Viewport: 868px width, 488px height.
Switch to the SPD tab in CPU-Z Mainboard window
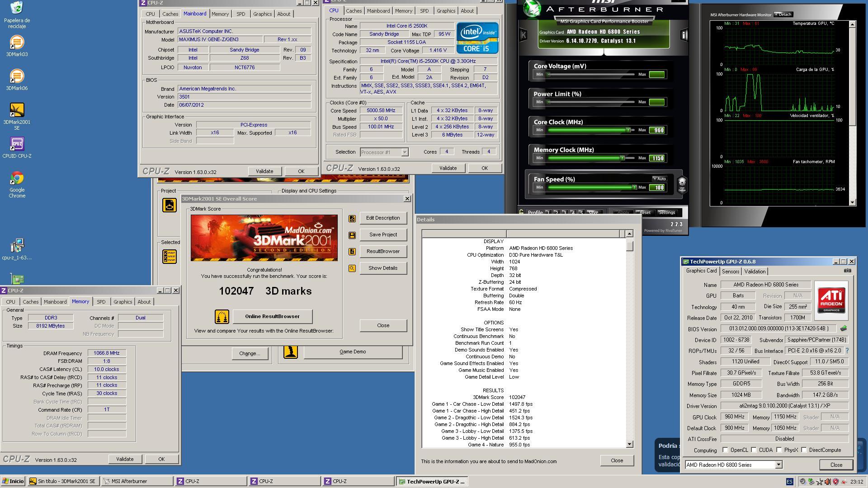pos(241,14)
